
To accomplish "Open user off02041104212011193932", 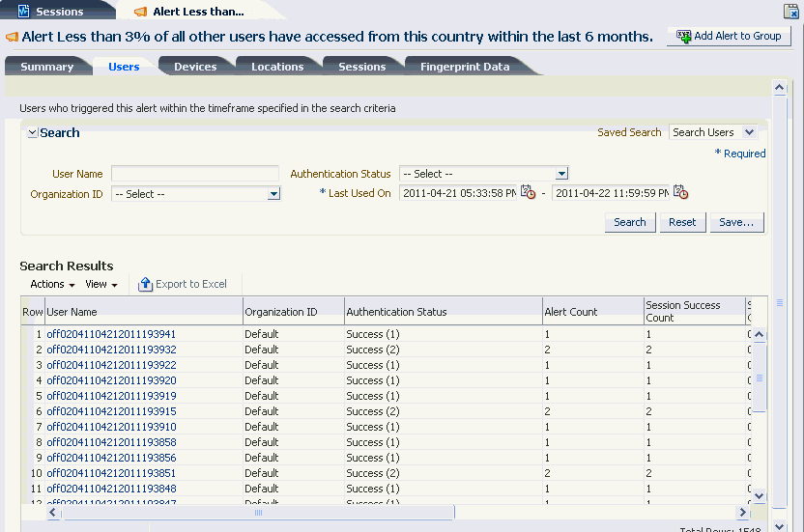I will point(111,350).
